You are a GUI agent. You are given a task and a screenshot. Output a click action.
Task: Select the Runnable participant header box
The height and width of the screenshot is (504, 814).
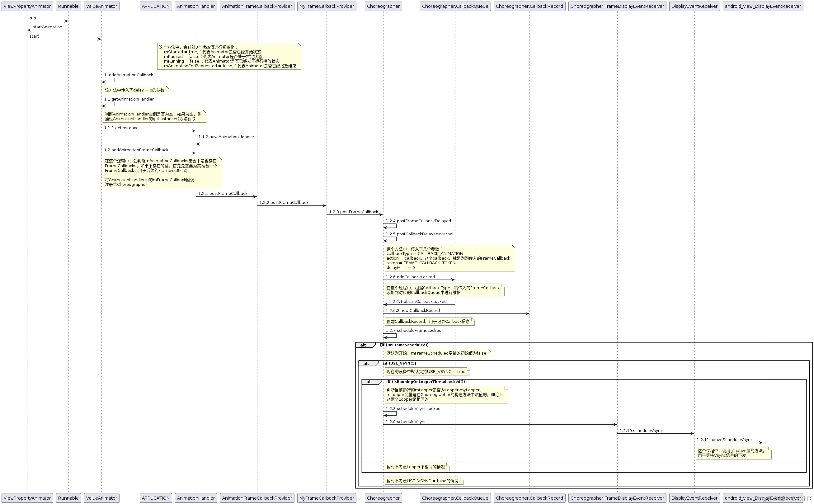[68, 6]
